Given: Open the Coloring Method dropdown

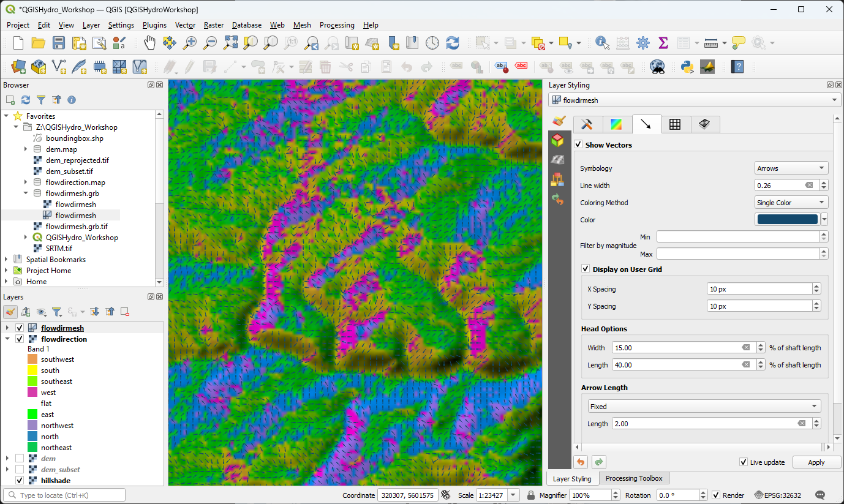Looking at the screenshot, I should pos(791,202).
